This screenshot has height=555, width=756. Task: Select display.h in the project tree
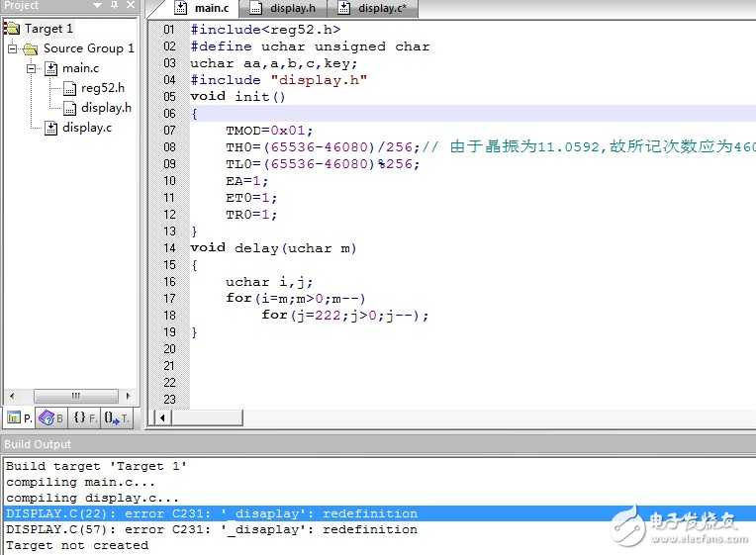tap(106, 108)
